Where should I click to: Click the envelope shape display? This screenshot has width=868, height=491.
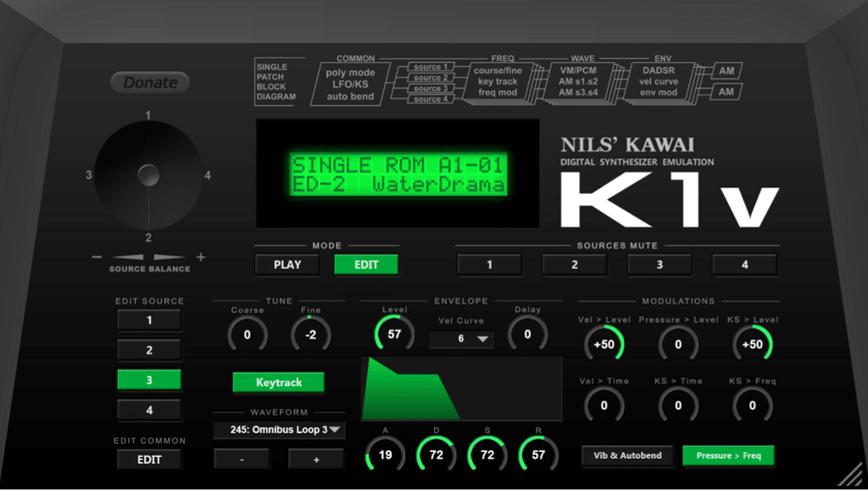point(462,388)
